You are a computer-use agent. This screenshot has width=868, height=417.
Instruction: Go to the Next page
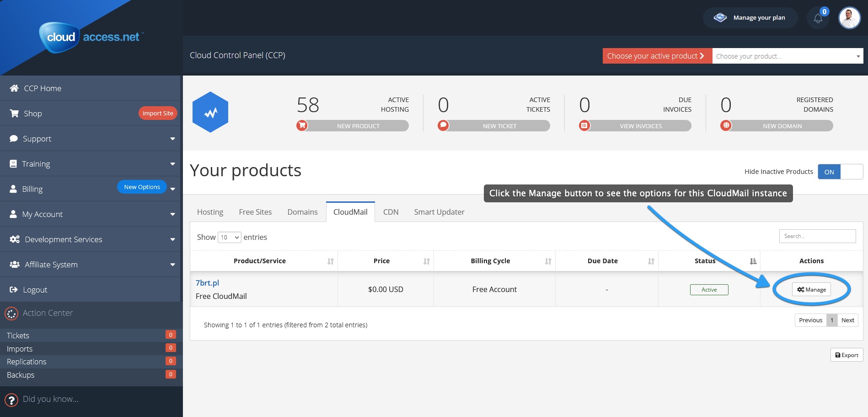tap(847, 320)
